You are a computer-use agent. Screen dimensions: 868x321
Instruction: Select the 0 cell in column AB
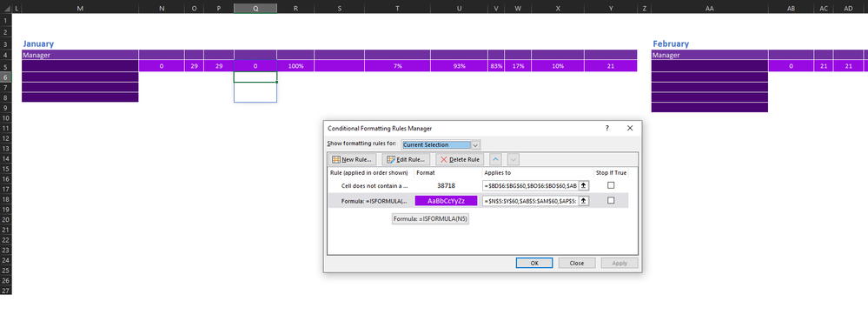pyautogui.click(x=791, y=66)
